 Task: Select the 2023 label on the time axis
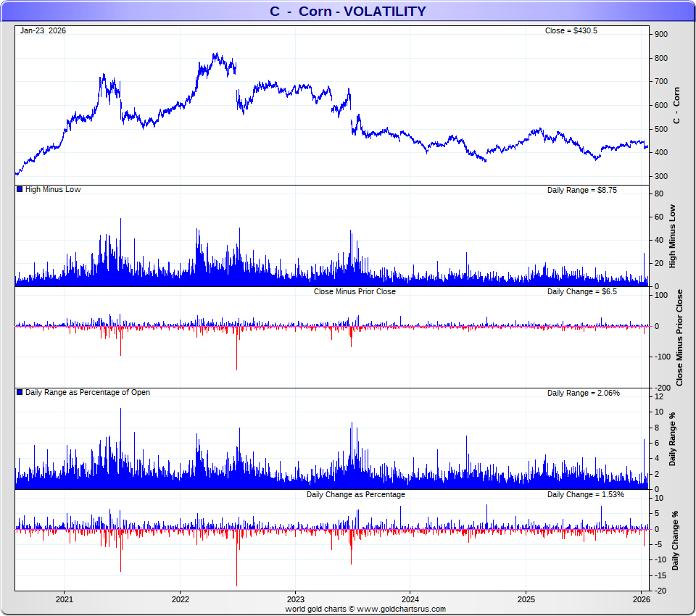295,599
